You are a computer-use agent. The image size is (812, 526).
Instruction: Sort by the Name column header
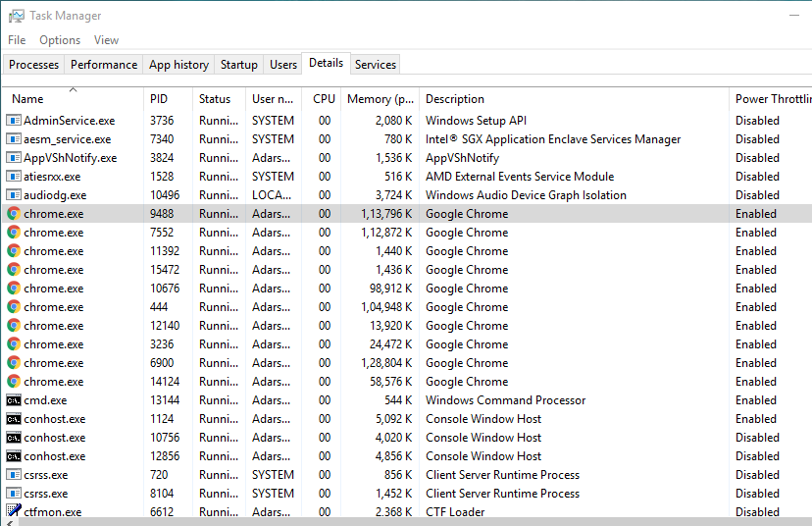[73, 98]
